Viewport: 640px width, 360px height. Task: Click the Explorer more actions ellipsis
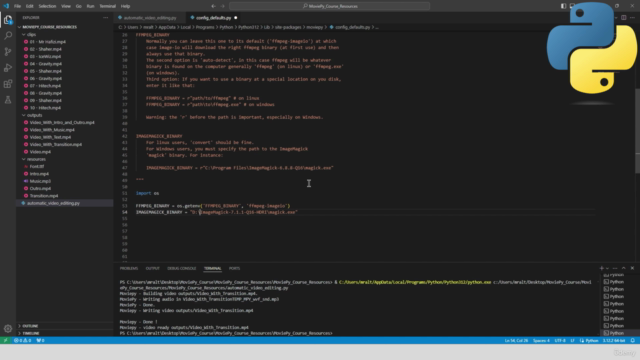click(106, 18)
